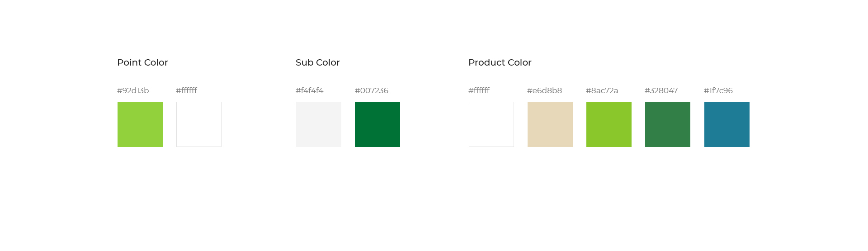Click the #8ac72a hex code label
The image size is (868, 251).
coord(602,90)
